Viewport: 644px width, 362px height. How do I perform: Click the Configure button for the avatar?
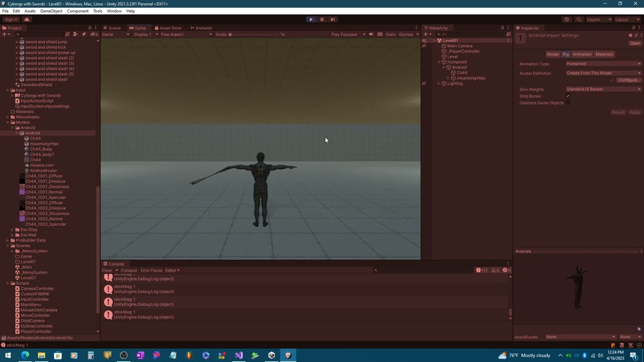[629, 80]
